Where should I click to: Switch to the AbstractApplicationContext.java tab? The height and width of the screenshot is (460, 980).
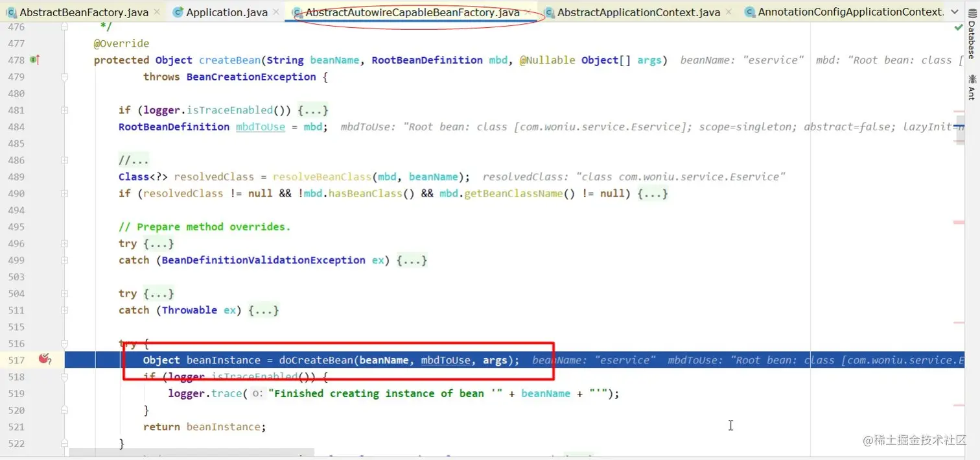pyautogui.click(x=638, y=12)
